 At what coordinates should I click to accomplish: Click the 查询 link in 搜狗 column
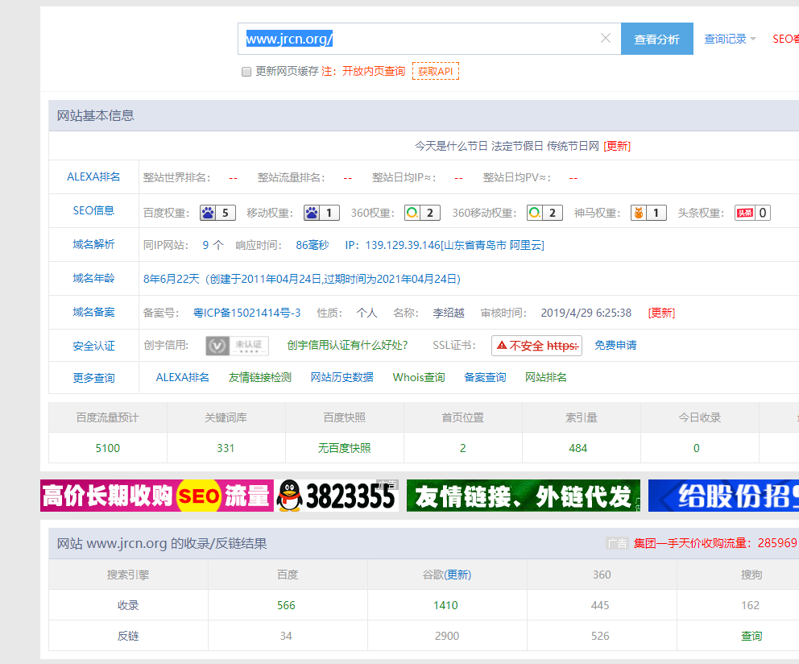click(x=752, y=635)
